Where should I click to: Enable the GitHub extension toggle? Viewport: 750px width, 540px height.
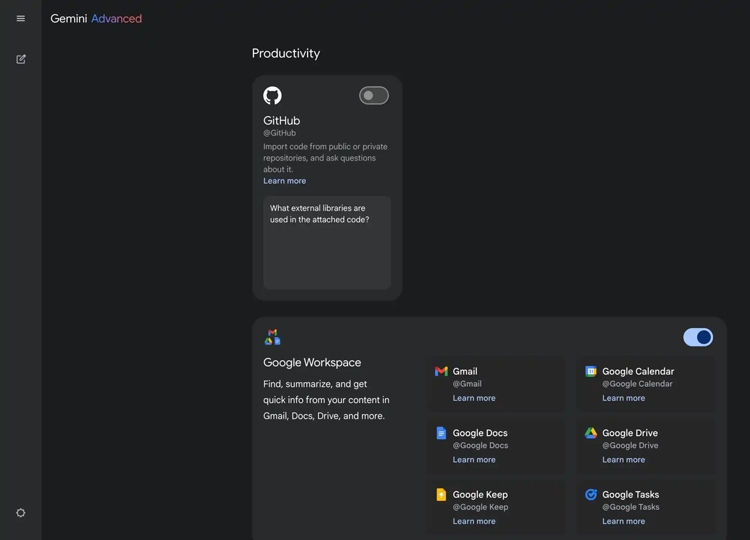374,96
